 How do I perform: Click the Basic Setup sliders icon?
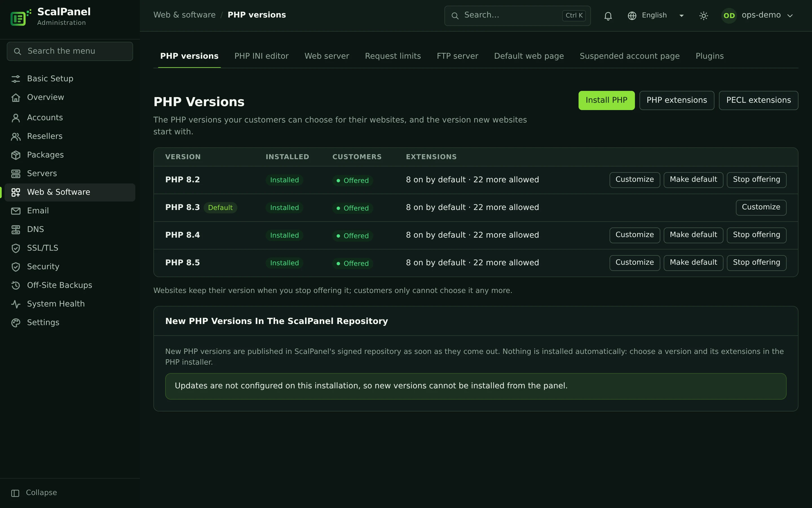click(x=16, y=79)
